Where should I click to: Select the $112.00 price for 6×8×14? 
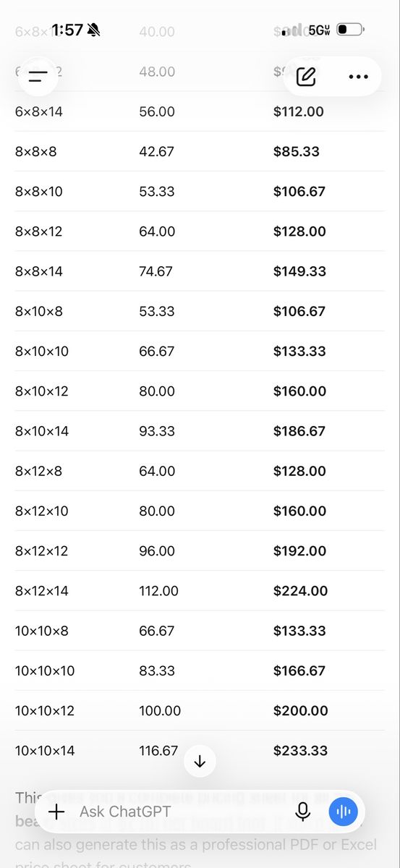pos(299,112)
